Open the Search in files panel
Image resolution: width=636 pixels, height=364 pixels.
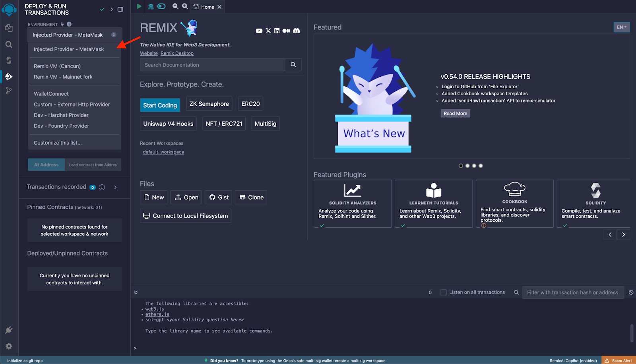(x=9, y=45)
